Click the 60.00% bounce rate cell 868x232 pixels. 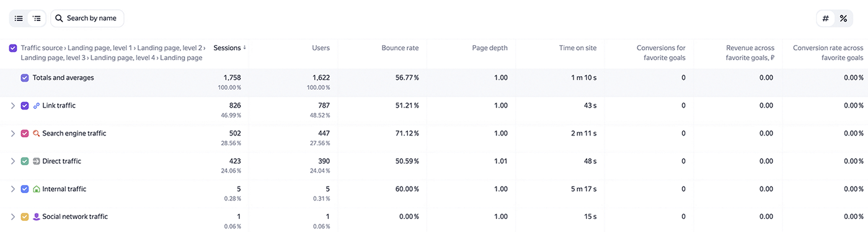coord(407,189)
